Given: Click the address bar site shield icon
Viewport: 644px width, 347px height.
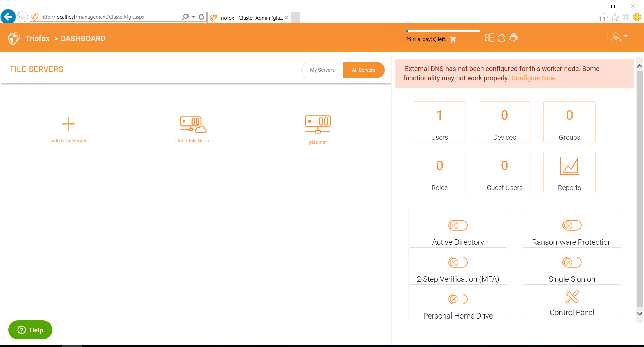Looking at the screenshot, I should click(x=35, y=17).
